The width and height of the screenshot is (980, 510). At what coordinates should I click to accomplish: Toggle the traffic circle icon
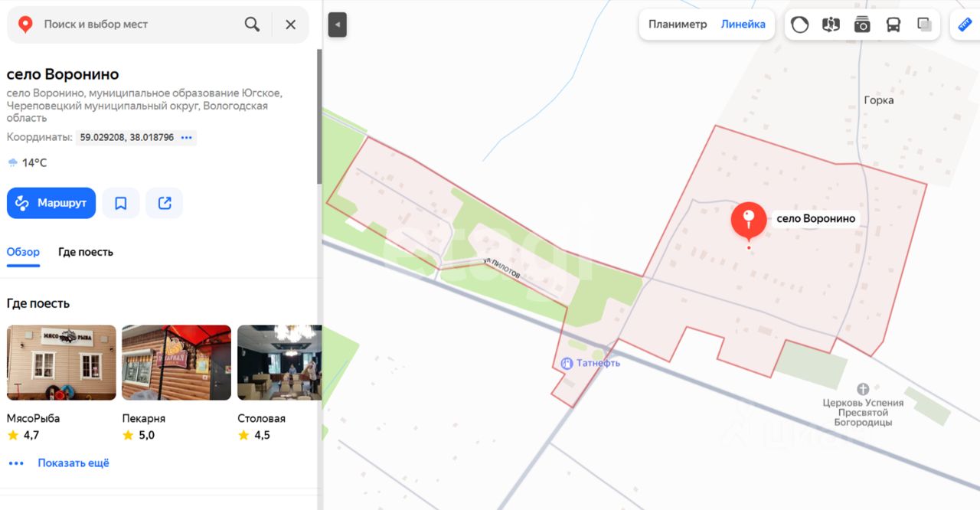(x=799, y=25)
